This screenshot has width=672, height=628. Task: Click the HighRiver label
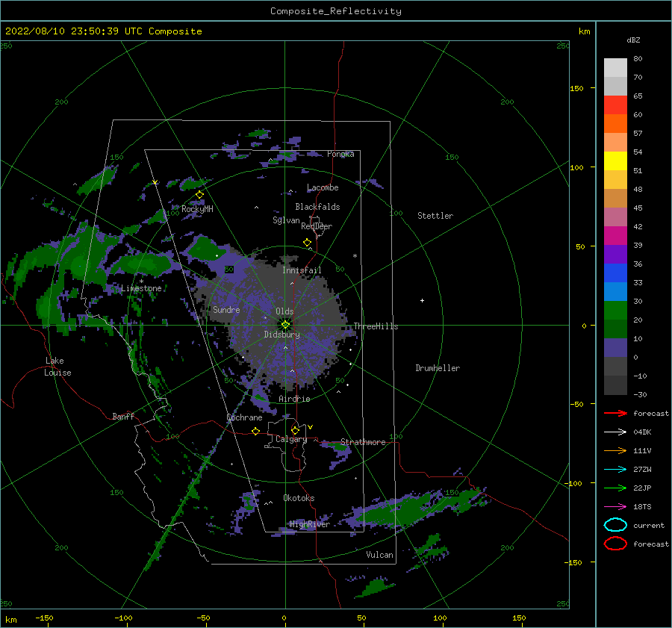pos(309,524)
